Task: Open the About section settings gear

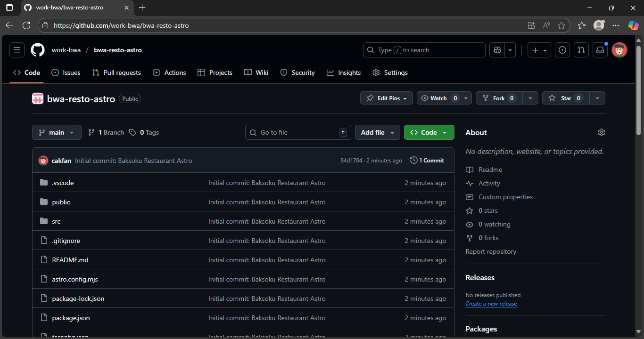Action: coord(601,132)
